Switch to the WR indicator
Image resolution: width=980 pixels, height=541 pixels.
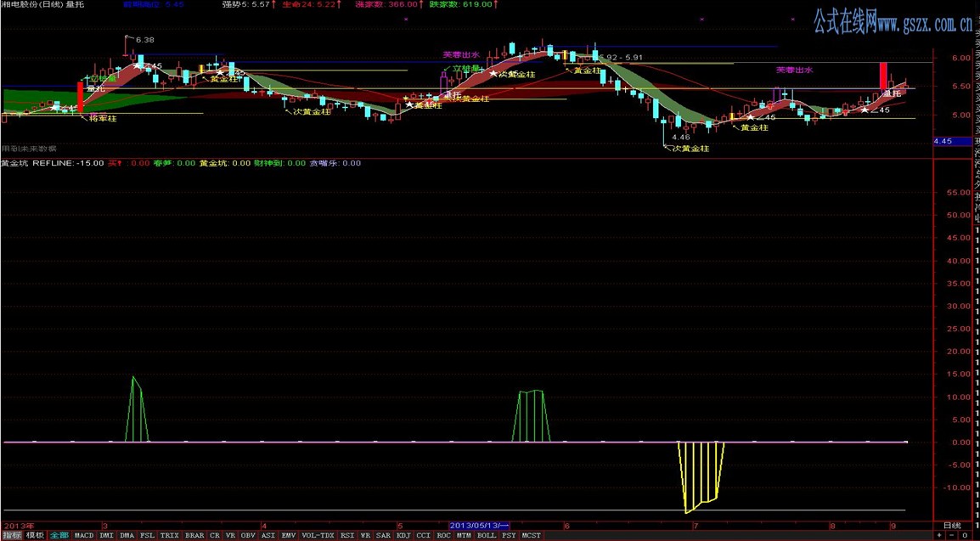pos(365,535)
